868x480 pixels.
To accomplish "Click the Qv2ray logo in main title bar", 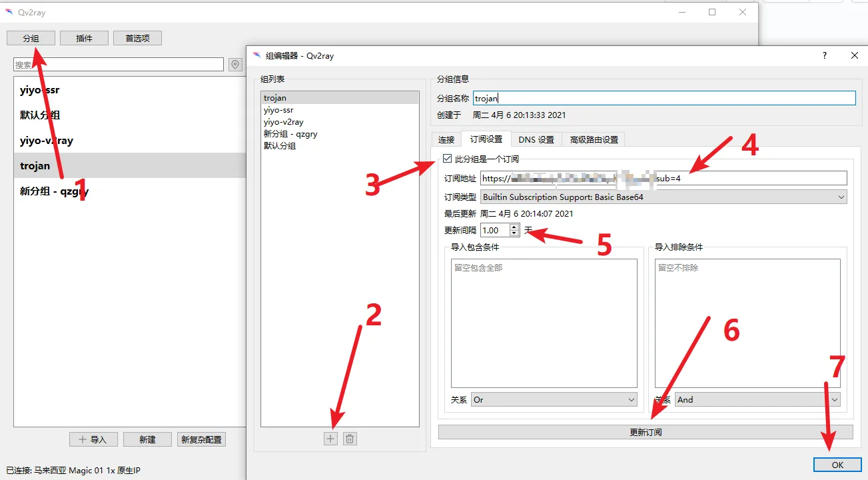I will [x=9, y=12].
